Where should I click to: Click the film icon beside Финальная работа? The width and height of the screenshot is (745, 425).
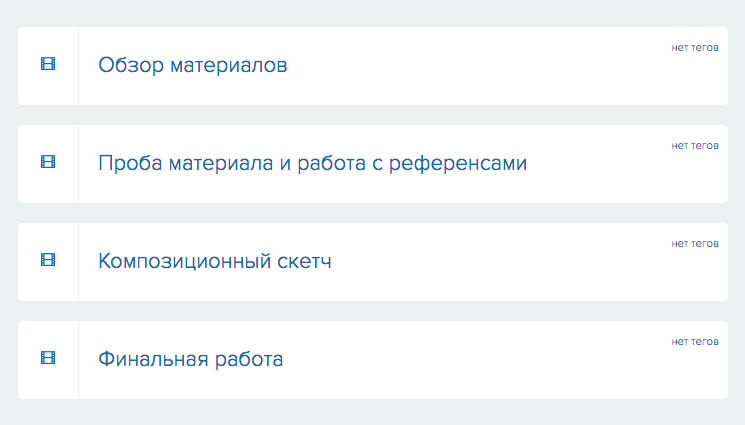[48, 357]
